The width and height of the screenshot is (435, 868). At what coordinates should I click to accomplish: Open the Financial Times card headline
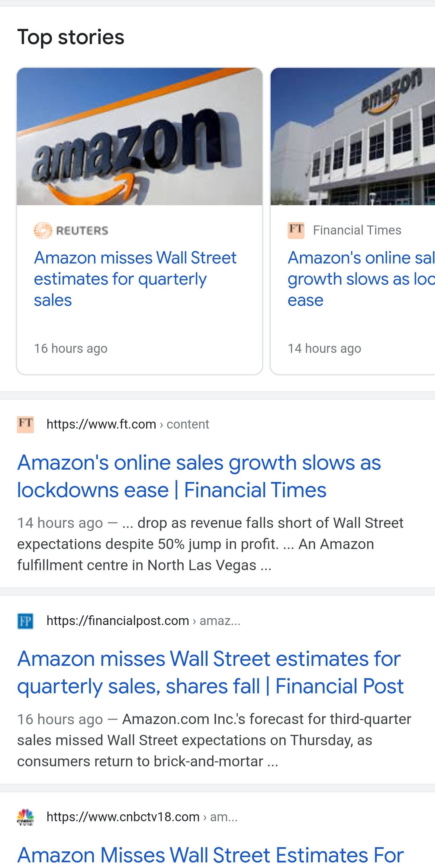pos(361,279)
